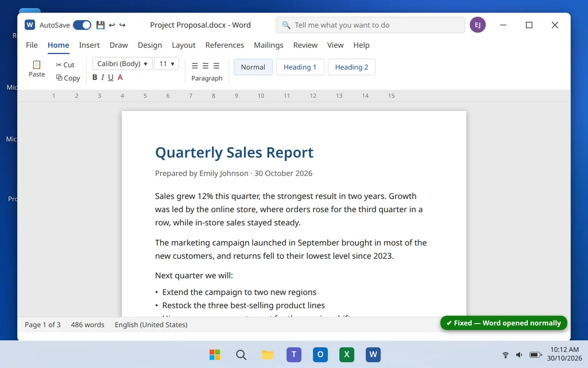The height and width of the screenshot is (368, 588).
Task: Click the Fixed — Word opened normally notification
Action: 504,323
